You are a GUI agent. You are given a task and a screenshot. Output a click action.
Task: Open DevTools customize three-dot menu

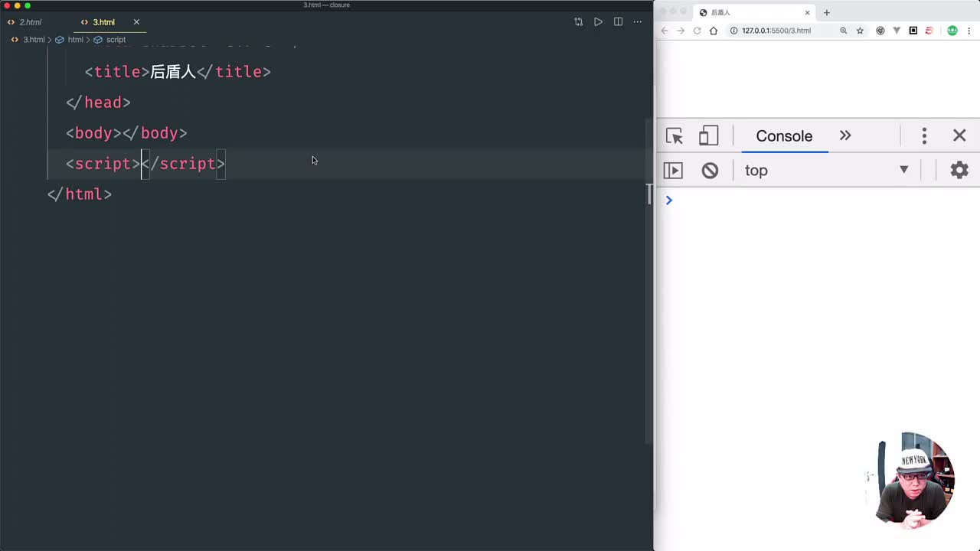point(924,135)
